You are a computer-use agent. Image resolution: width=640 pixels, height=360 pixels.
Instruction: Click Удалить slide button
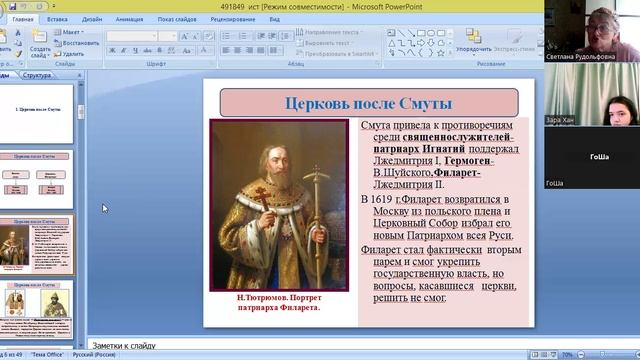tap(69, 54)
